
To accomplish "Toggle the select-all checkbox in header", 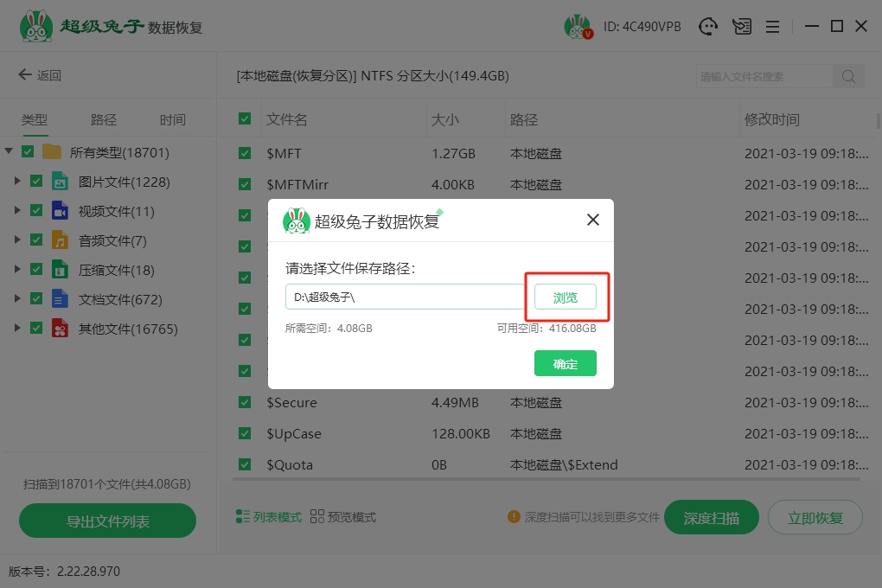I will [245, 119].
